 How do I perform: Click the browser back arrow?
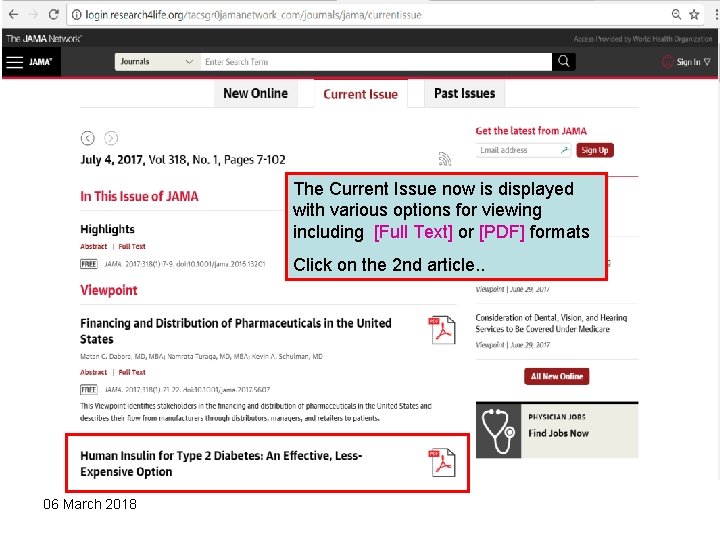(13, 15)
